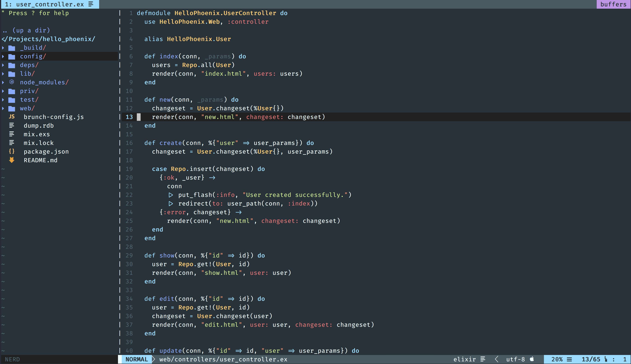Expand the lib/ folder triangle
The width and height of the screenshot is (631, 364).
point(3,74)
